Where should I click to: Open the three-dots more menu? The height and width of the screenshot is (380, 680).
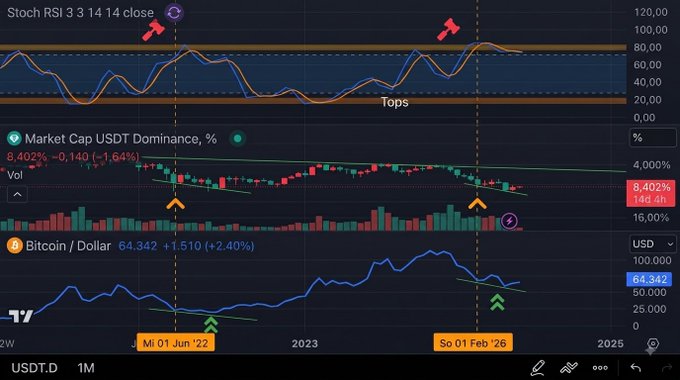pos(600,368)
